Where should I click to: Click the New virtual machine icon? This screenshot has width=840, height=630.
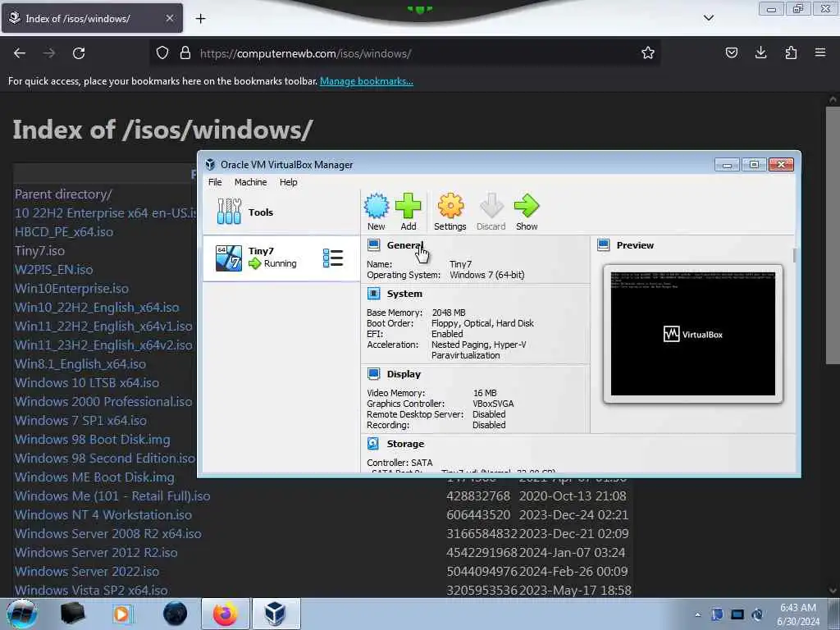(376, 206)
